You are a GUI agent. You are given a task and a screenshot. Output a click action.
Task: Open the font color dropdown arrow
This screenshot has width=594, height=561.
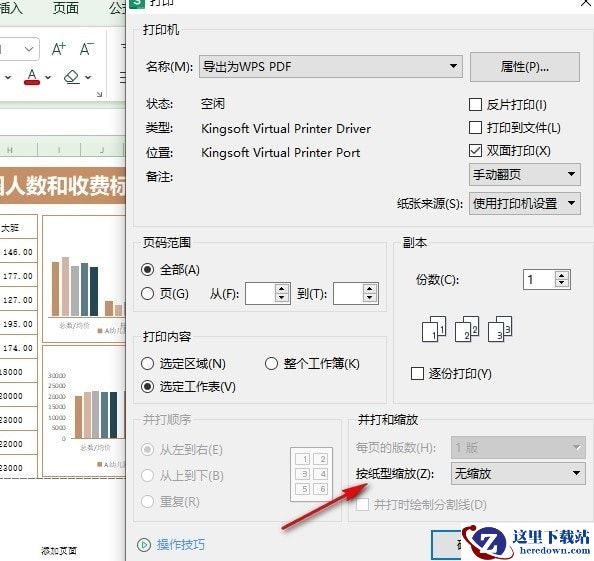(x=48, y=77)
